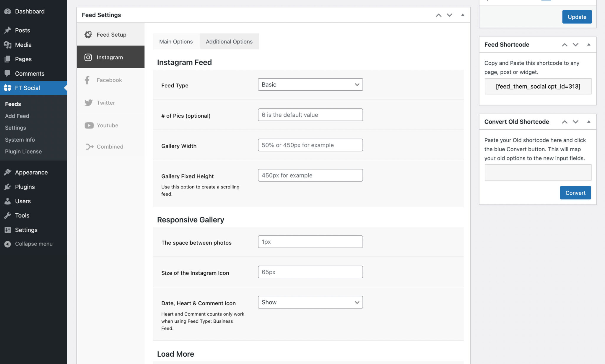Click the Media library icon

8,45
